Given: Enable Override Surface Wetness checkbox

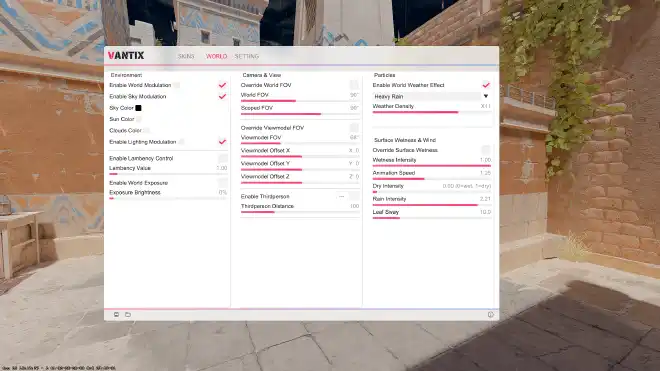Looking at the screenshot, I should tap(486, 150).
